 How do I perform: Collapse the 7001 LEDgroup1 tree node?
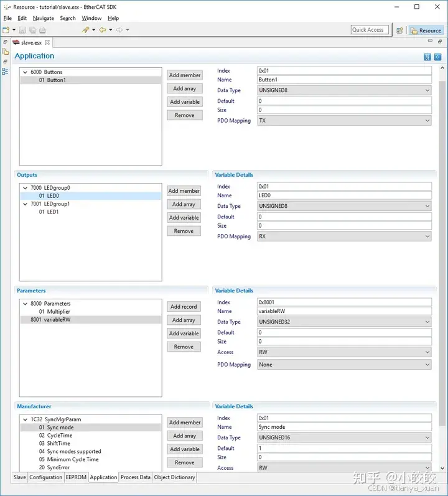[25, 204]
